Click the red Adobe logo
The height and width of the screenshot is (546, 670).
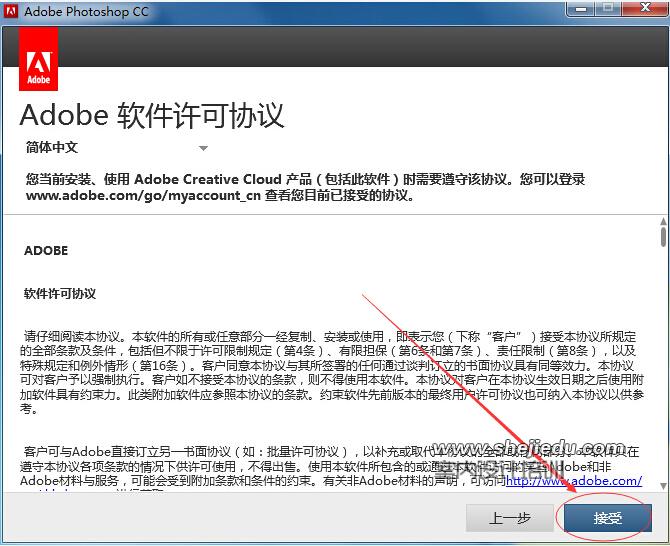38,59
